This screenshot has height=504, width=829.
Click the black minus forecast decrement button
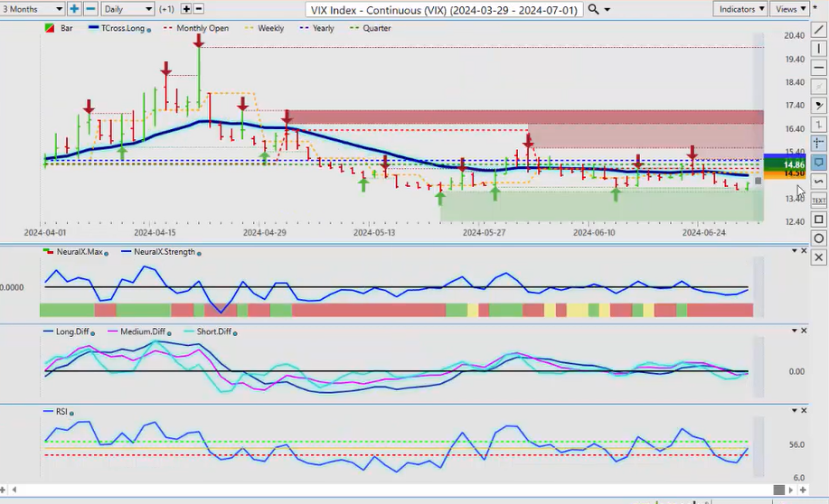[199, 9]
